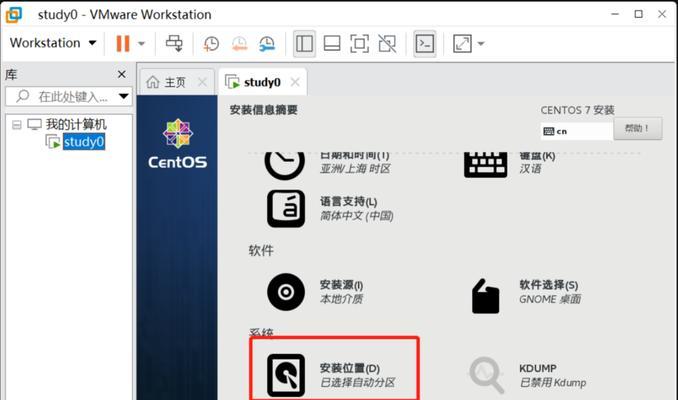Send Ctrl+Alt+Del to virtual machine
This screenshot has height=400, width=678.
coord(174,43)
